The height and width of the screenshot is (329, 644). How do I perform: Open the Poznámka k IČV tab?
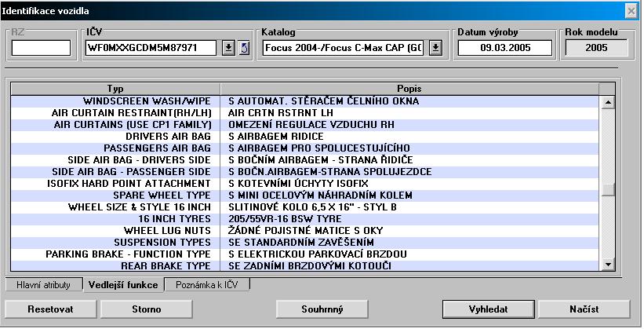click(x=206, y=285)
